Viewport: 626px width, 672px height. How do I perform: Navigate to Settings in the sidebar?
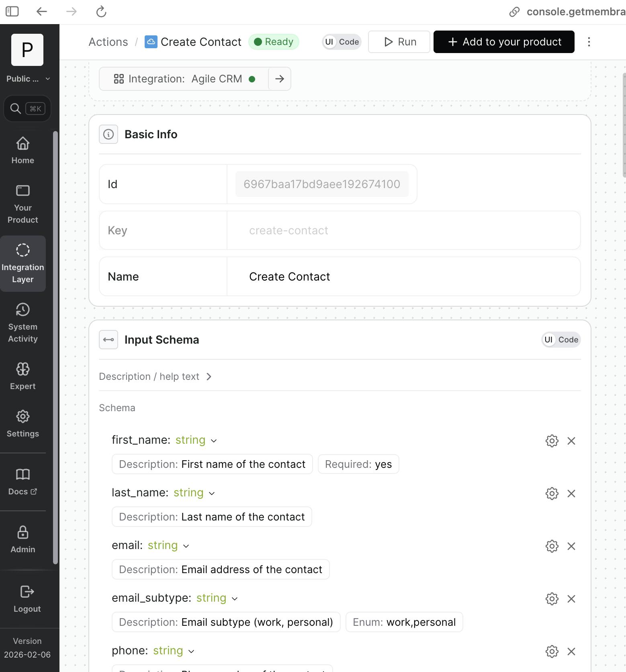(23, 424)
